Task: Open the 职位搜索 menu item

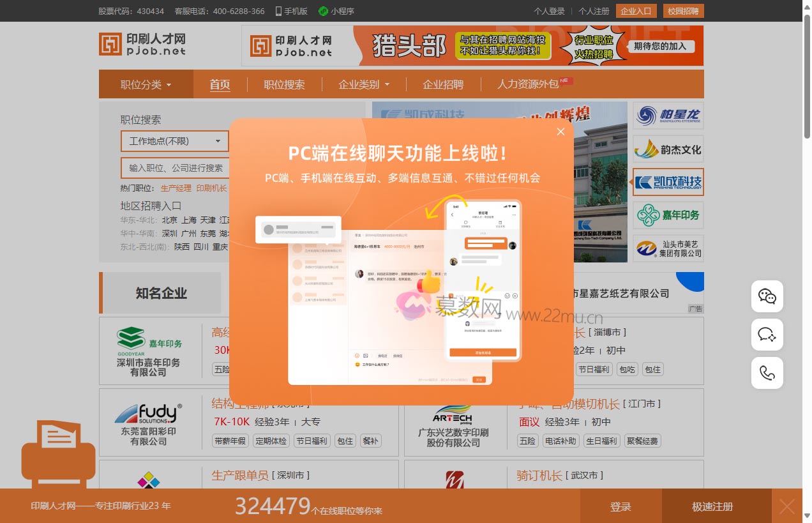Action: 283,84
